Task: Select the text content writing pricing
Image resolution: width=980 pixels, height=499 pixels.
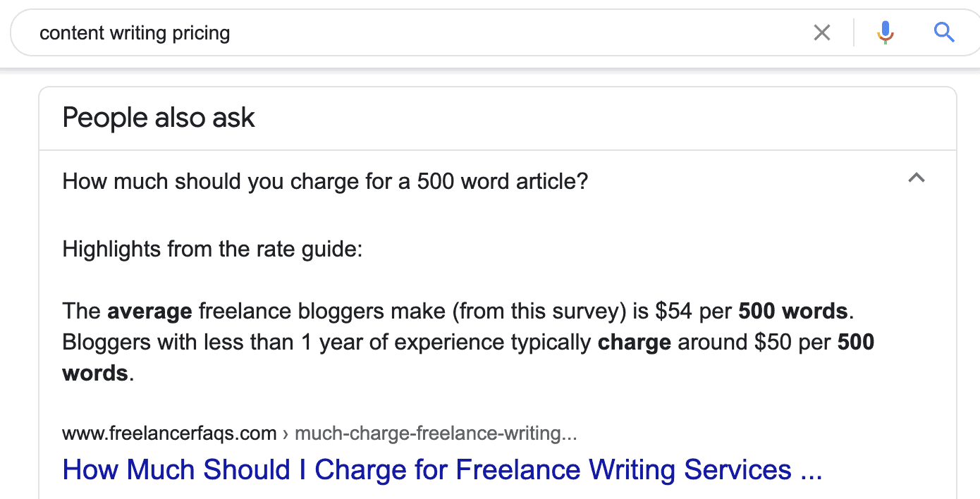Action: tap(135, 32)
